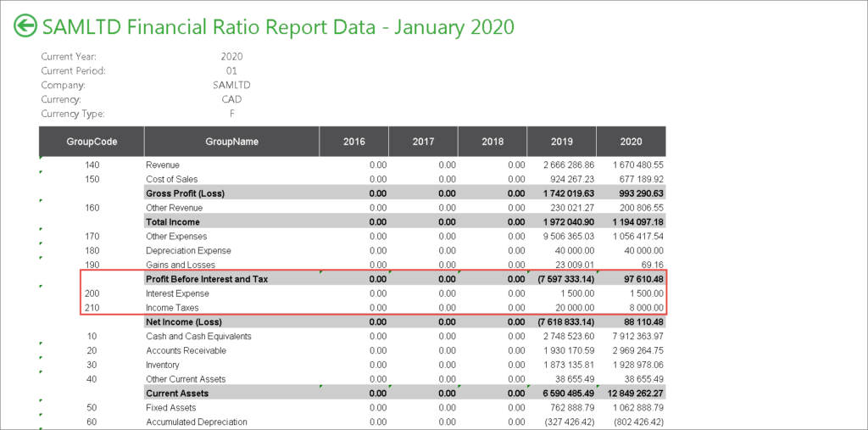Select the Cost of Sales row

(x=352, y=179)
